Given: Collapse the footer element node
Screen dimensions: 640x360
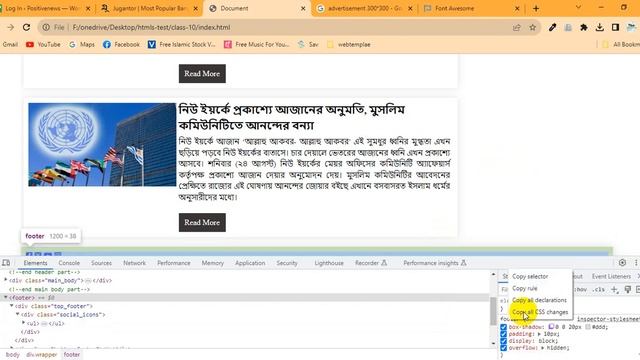Looking at the screenshot, I should [x=6, y=298].
